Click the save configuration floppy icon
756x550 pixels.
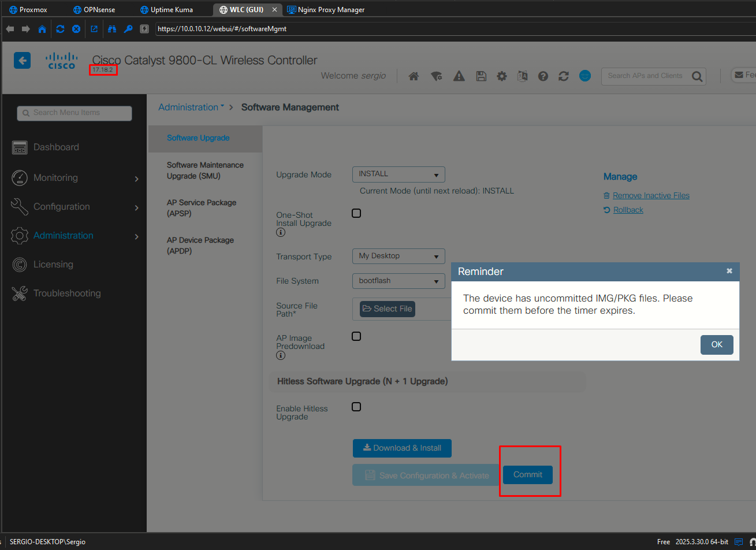coord(481,76)
